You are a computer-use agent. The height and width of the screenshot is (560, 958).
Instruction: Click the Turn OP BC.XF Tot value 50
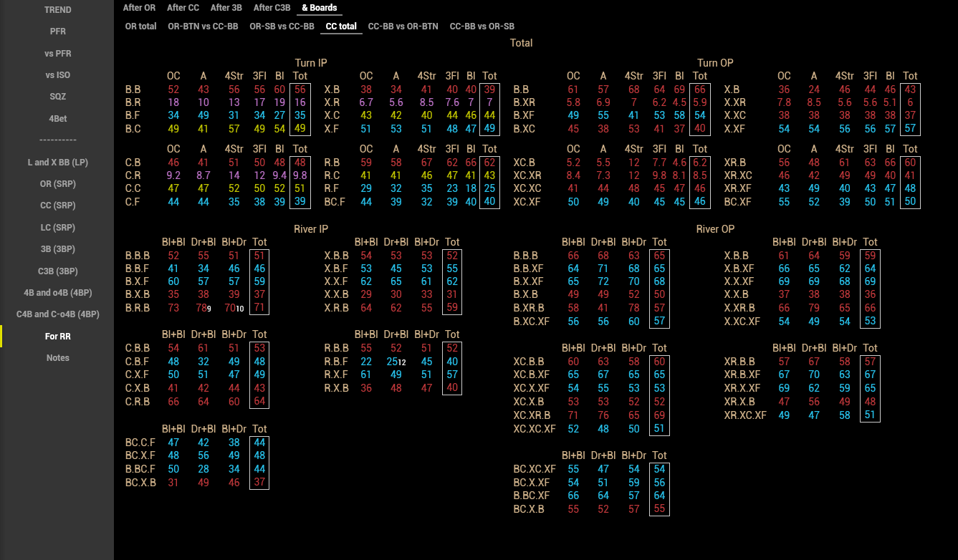tap(910, 202)
